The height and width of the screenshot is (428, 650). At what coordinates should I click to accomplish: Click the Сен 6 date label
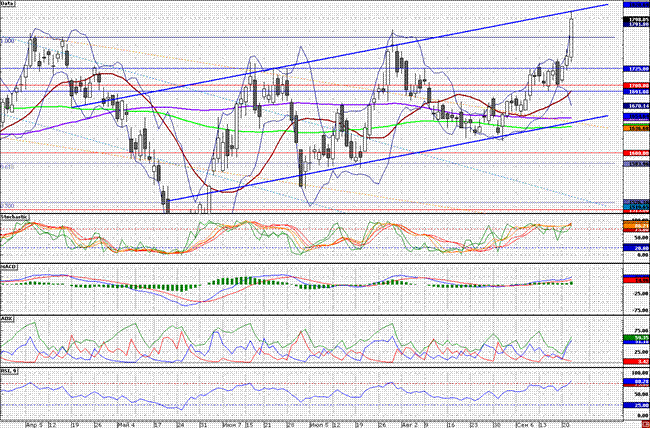coord(523,425)
